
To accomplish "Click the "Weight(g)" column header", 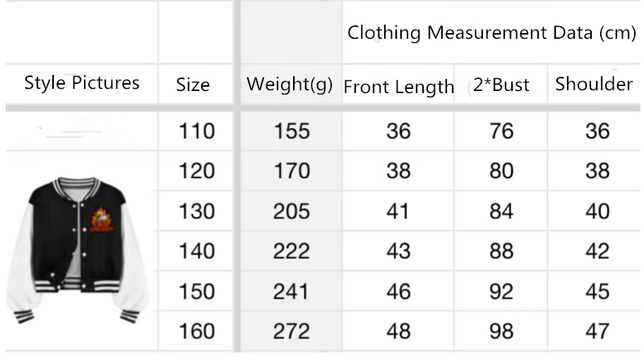I will (290, 85).
